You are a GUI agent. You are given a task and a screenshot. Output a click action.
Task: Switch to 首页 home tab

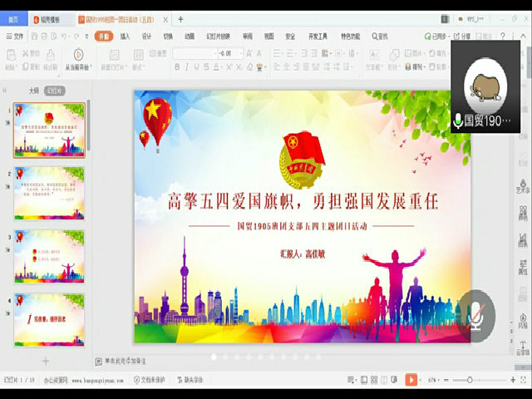tap(14, 19)
